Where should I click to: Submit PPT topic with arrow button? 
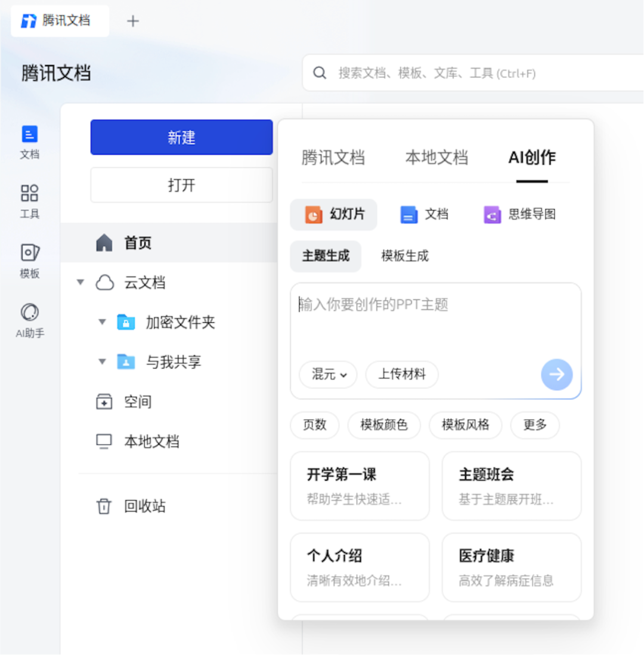click(x=557, y=374)
